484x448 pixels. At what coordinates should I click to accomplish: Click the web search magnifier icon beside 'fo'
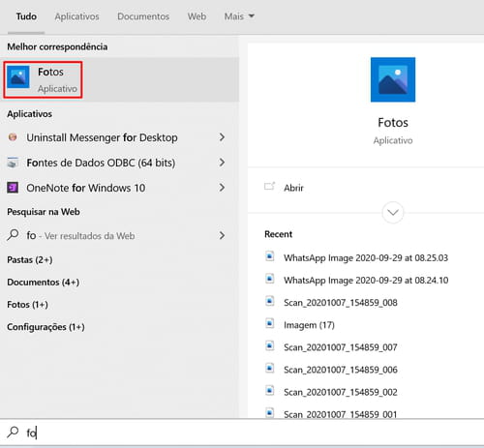[13, 235]
